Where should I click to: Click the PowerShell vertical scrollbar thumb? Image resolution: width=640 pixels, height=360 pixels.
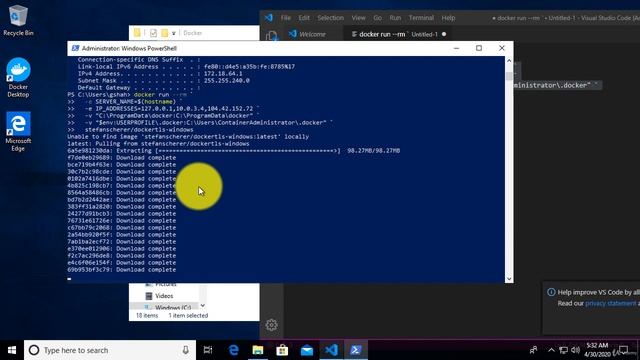(509, 76)
